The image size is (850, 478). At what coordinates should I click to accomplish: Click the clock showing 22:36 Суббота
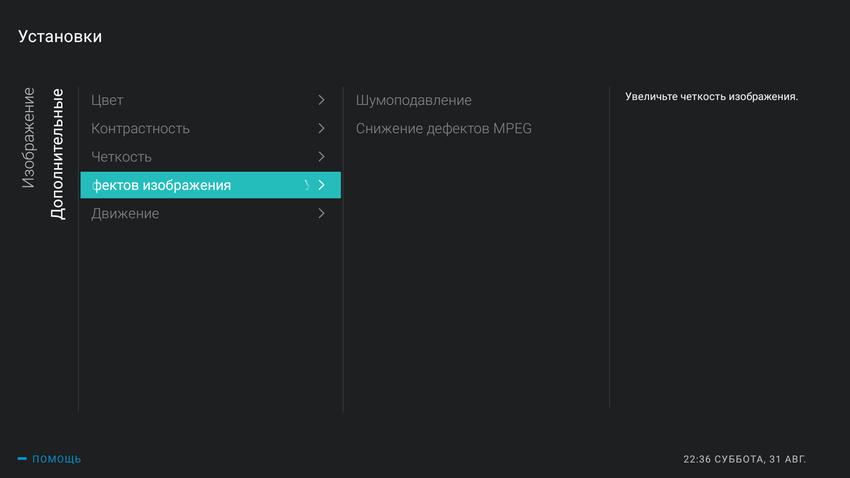(744, 459)
